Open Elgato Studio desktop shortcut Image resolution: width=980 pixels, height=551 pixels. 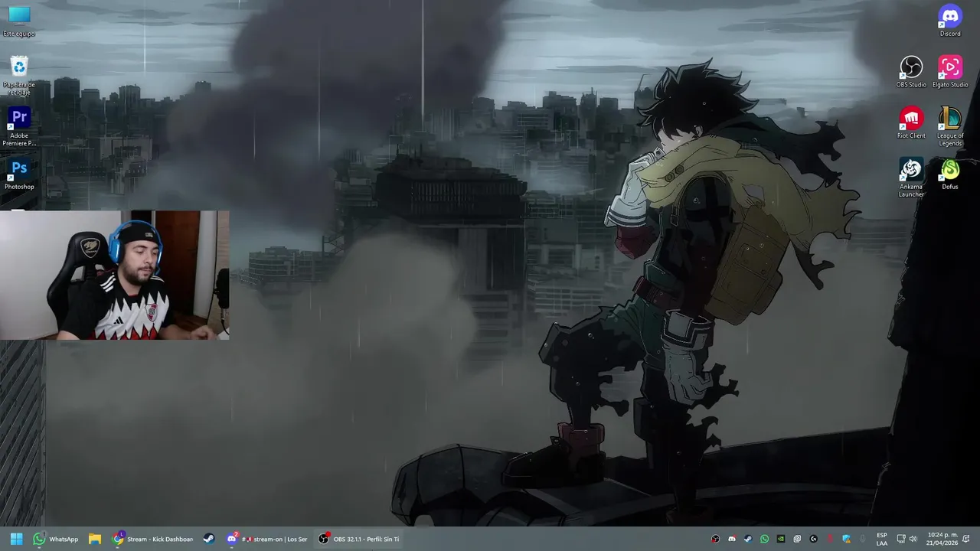(x=950, y=72)
